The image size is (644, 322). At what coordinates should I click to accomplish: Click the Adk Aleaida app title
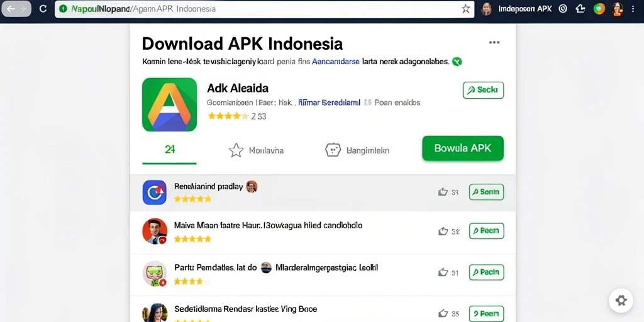coord(238,88)
